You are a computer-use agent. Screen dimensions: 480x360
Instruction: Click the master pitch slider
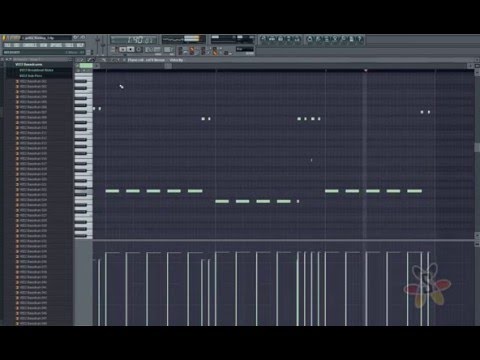coord(102,45)
